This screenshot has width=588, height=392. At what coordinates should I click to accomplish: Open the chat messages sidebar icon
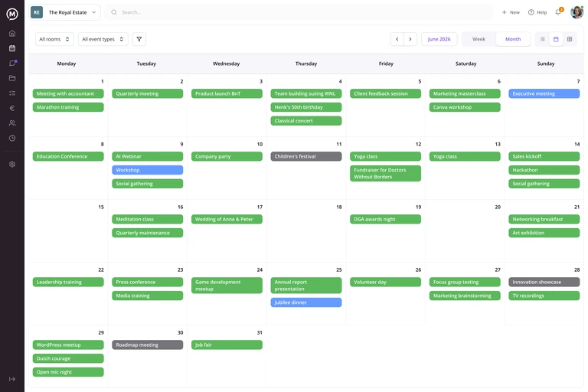click(12, 63)
